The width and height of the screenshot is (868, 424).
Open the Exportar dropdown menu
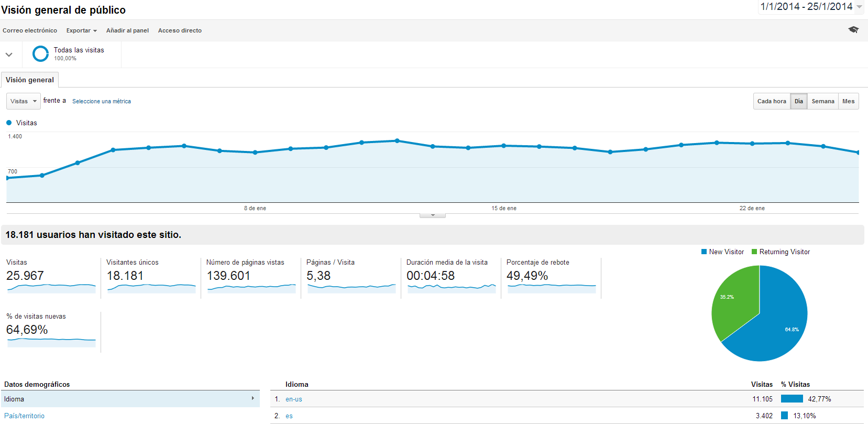point(81,30)
